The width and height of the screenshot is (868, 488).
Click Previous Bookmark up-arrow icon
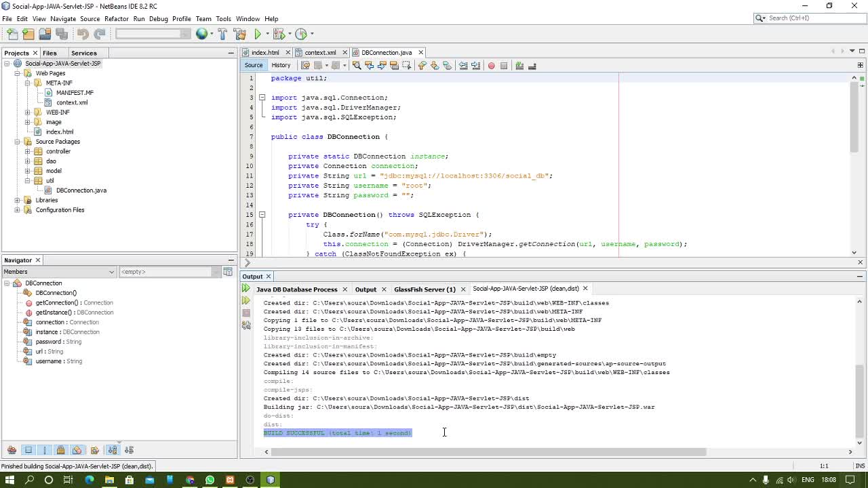(422, 66)
